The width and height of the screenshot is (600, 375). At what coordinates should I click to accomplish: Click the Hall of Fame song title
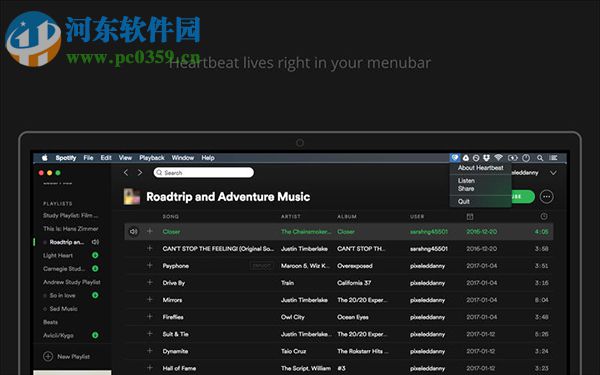coord(179,368)
